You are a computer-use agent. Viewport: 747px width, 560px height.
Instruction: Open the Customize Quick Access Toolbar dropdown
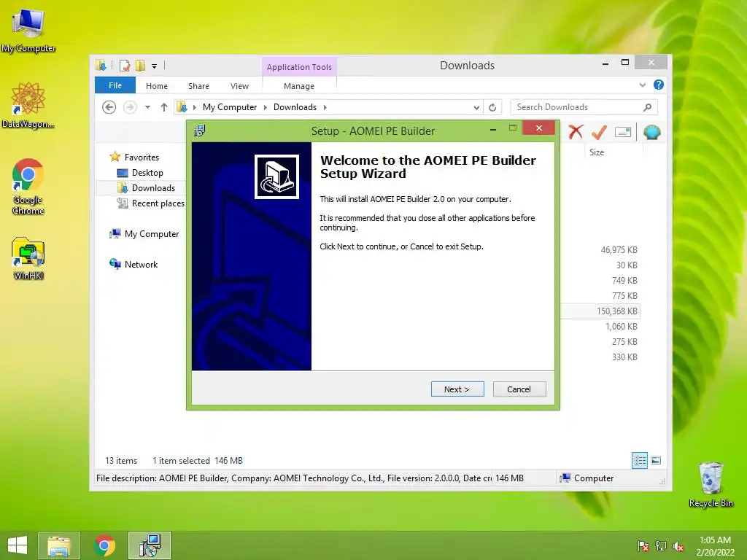(x=155, y=66)
